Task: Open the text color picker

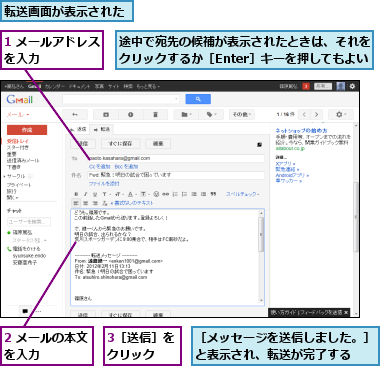Action: click(131, 194)
